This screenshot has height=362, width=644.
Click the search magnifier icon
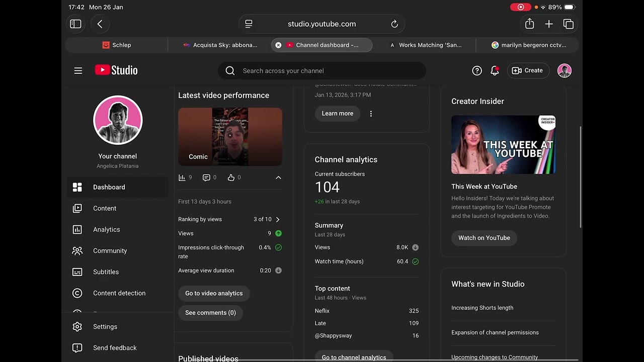(x=230, y=71)
